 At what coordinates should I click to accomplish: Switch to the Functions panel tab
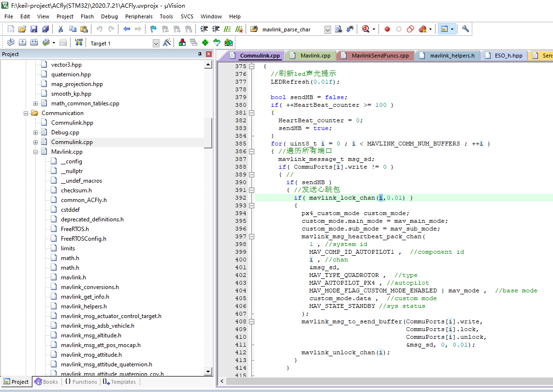point(81,382)
